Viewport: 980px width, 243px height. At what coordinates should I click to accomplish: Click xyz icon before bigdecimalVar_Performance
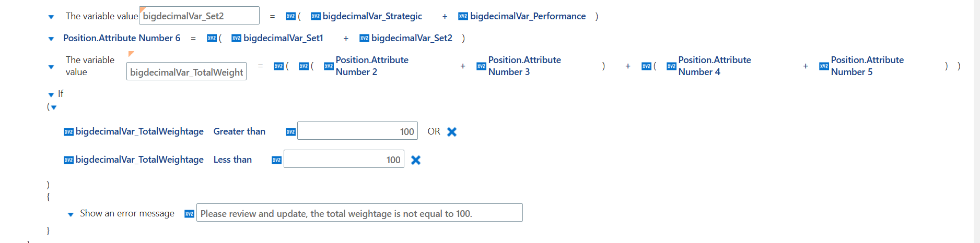(463, 16)
